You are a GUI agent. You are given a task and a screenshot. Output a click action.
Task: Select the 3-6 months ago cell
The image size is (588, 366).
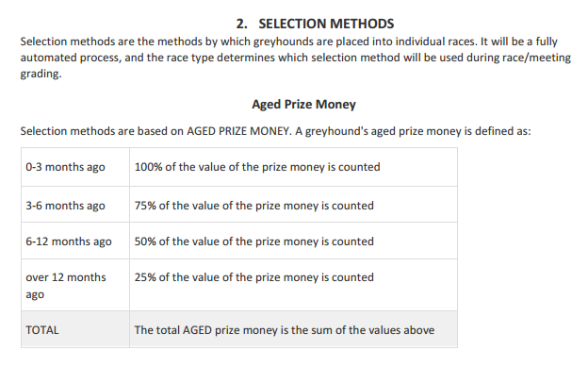click(75, 205)
